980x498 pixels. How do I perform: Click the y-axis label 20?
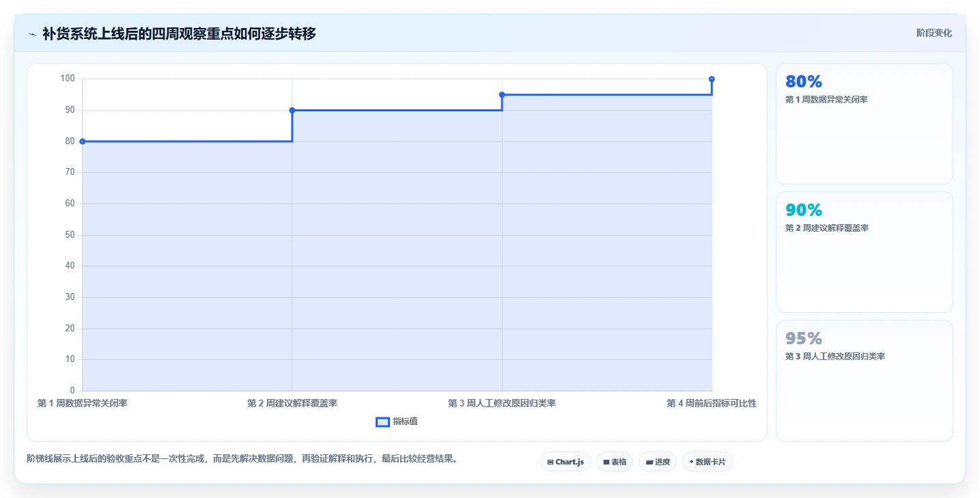[x=70, y=329]
